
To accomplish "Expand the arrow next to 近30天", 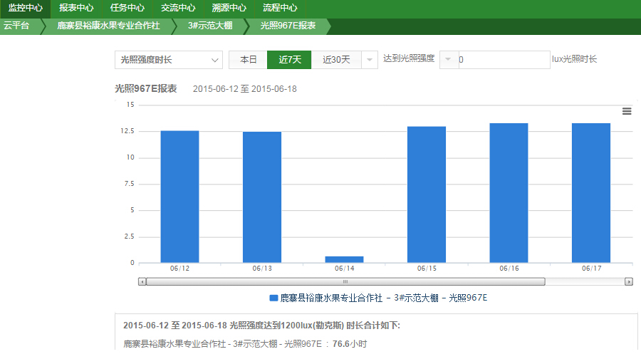I will point(370,60).
